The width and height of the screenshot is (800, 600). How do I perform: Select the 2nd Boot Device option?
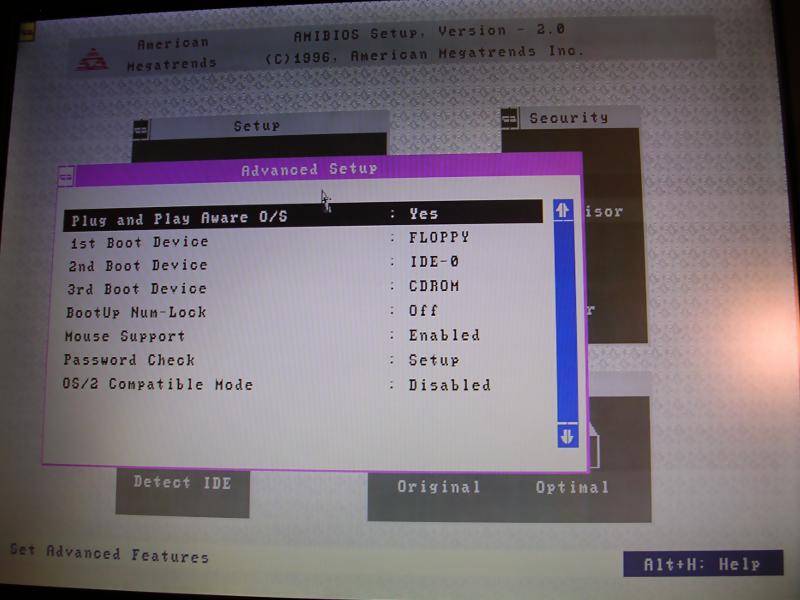tap(138, 266)
